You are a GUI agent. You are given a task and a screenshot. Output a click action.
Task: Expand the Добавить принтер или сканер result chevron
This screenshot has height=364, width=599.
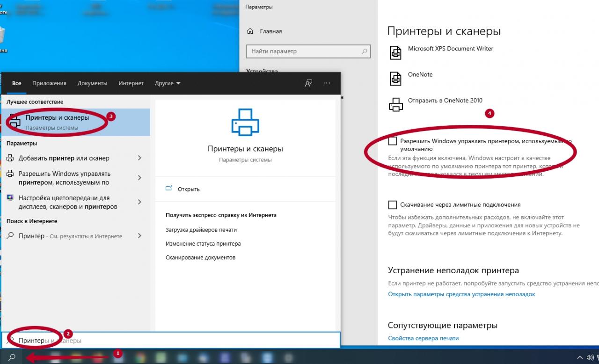pos(139,158)
